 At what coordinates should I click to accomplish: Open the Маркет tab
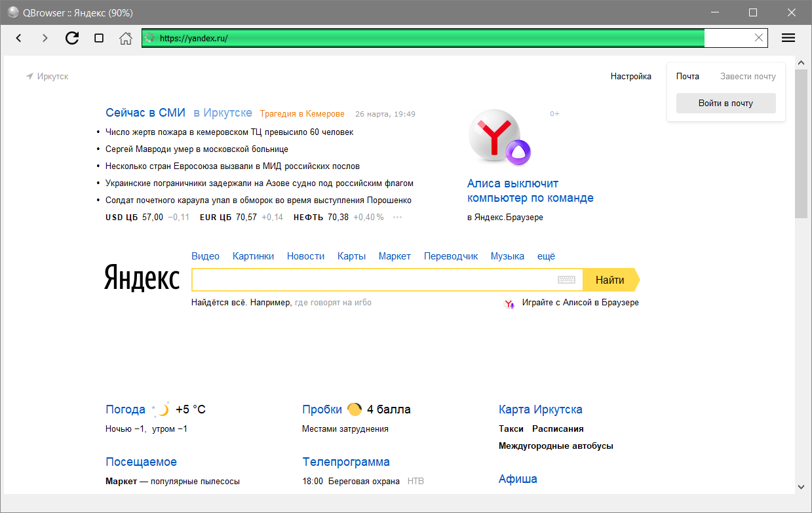[395, 256]
